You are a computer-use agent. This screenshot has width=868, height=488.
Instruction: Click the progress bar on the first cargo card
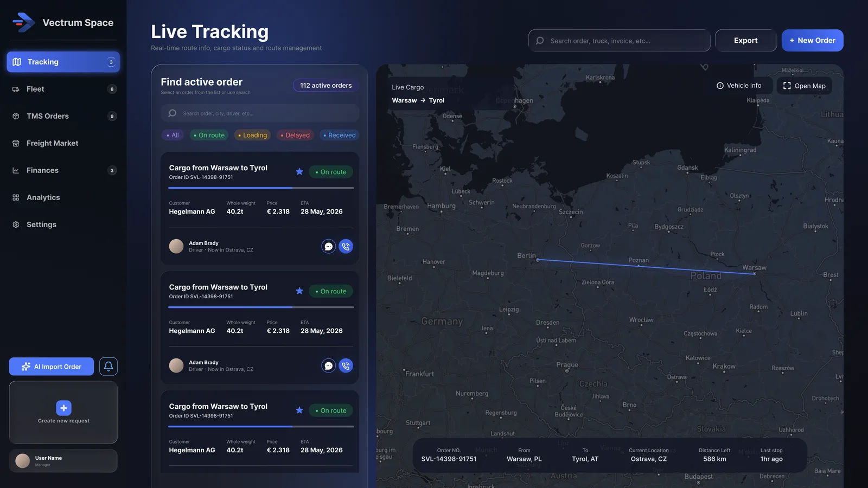point(261,188)
